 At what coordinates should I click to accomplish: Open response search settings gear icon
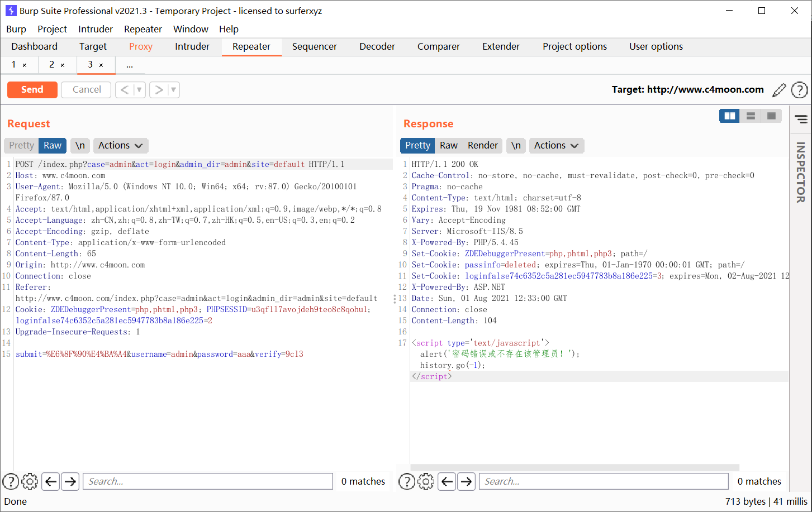pos(426,481)
